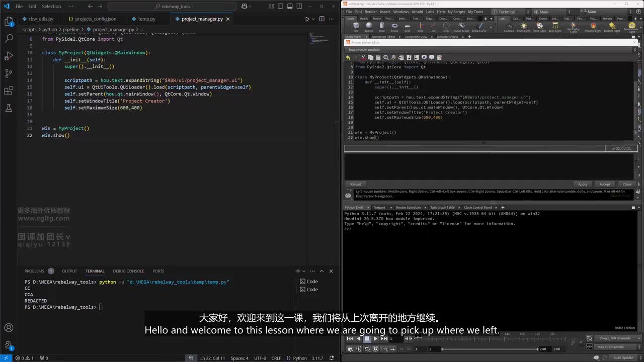Open Copilot chat icon in title bar
644x362 pixels.
[x=245, y=6]
